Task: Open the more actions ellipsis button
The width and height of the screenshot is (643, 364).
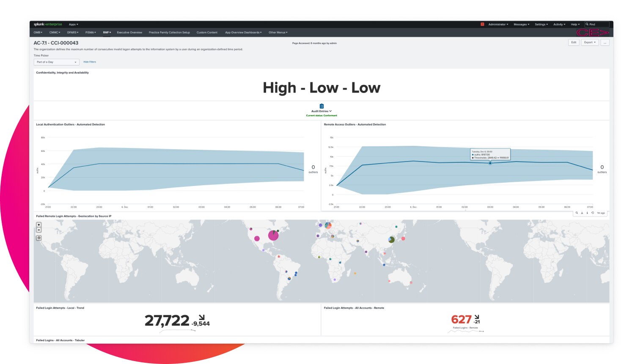Action: [605, 42]
